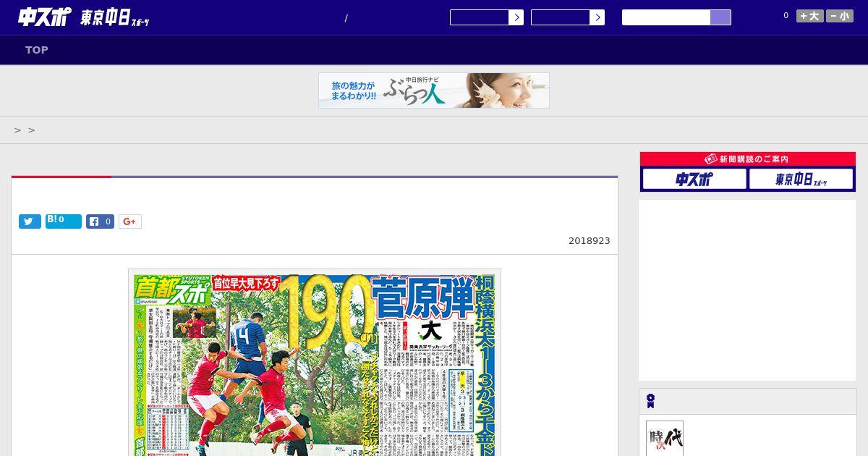Open the first header dropdown box
The image size is (868, 456).
pyautogui.click(x=487, y=17)
